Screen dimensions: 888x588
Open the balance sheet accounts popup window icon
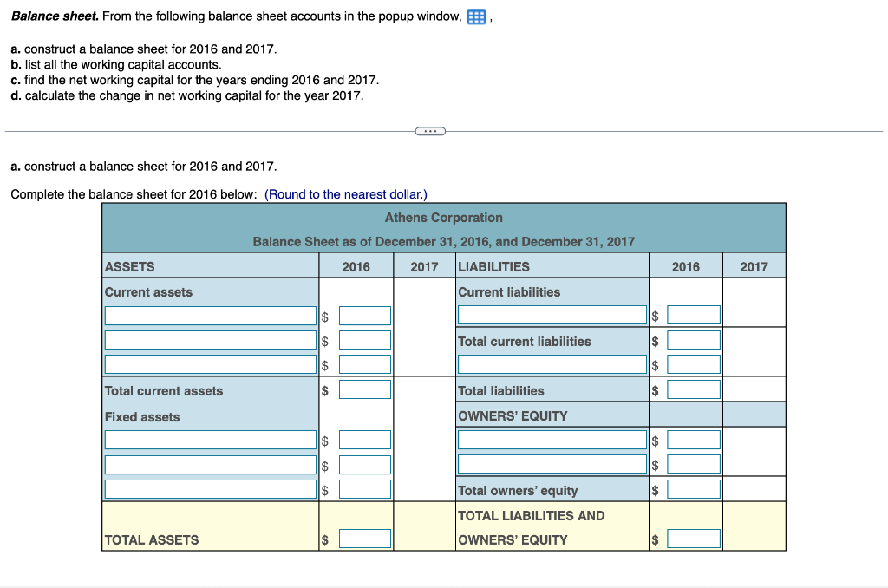click(x=476, y=16)
